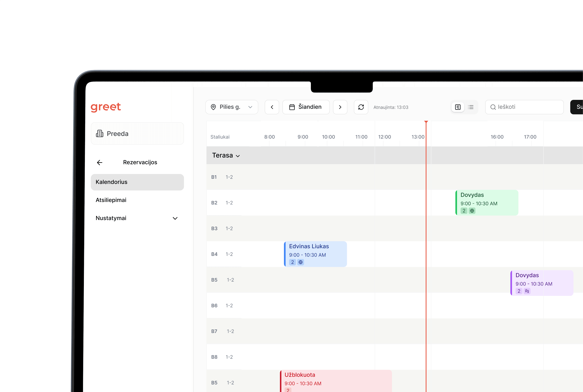The width and height of the screenshot is (583, 392).
Task: Click the calendar icon in Šiandien button
Action: pyautogui.click(x=292, y=107)
